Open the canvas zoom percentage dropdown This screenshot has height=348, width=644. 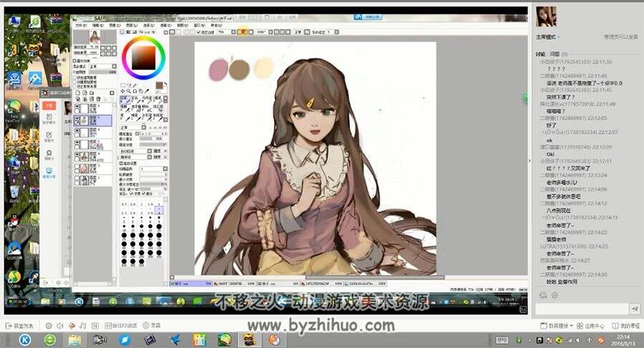pyautogui.click(x=233, y=32)
